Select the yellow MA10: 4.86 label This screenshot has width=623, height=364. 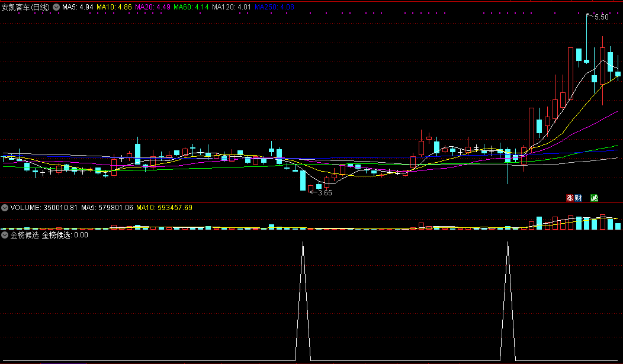(x=114, y=7)
